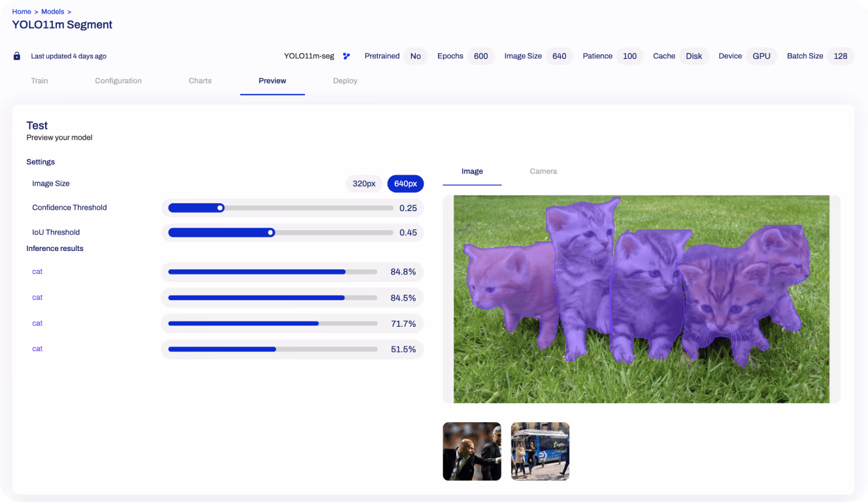Go to Home breadcrumb link
The image size is (868, 502).
click(22, 12)
